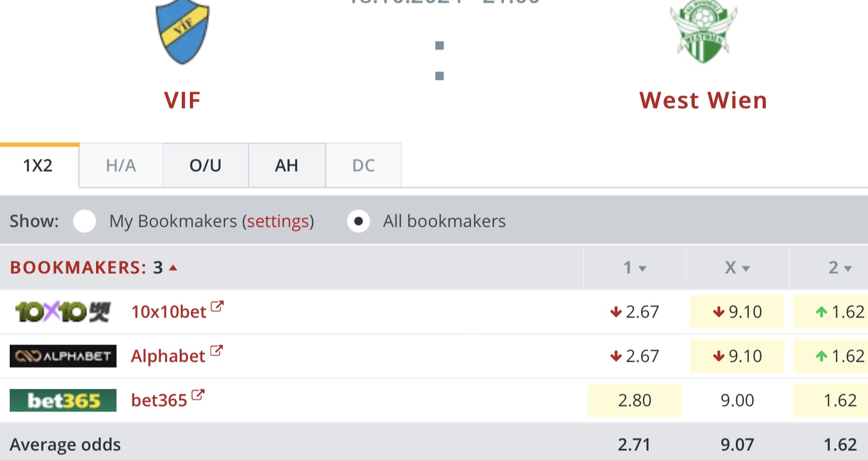Select the My Bookmakers radio button
Viewport: 868px width, 460px height.
pos(85,221)
